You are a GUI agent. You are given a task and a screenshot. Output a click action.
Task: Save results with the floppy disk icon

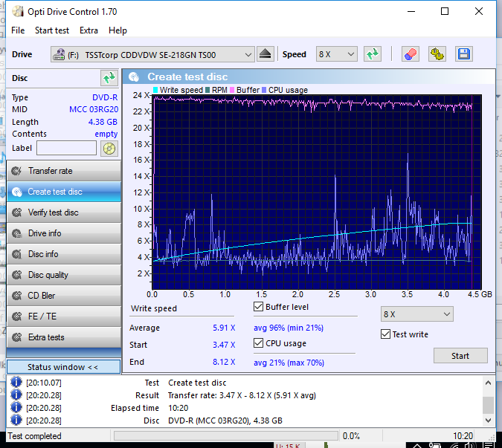(x=464, y=54)
